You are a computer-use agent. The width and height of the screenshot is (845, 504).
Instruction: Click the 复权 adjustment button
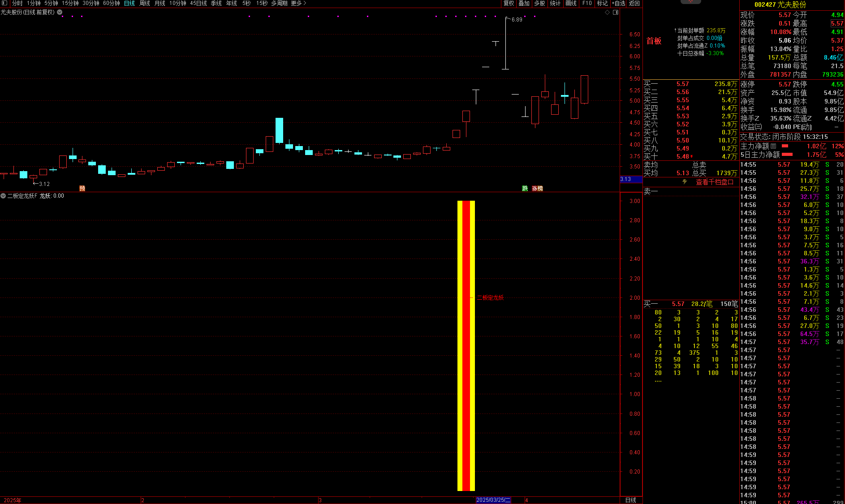point(509,3)
